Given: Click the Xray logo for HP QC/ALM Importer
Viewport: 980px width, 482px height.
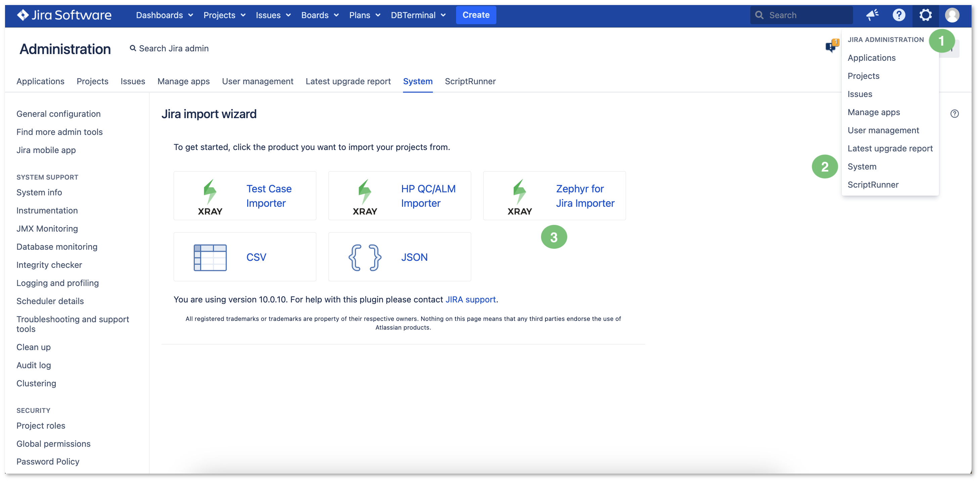Looking at the screenshot, I should [x=364, y=197].
